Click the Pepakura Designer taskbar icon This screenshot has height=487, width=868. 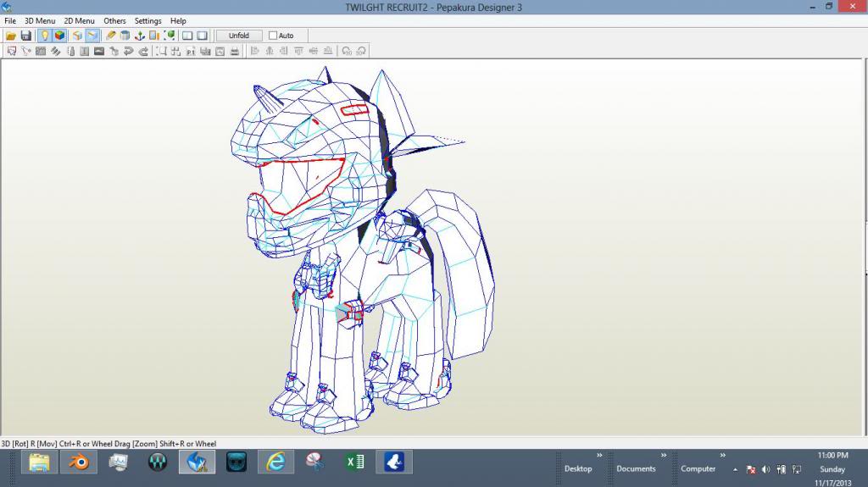tap(197, 462)
